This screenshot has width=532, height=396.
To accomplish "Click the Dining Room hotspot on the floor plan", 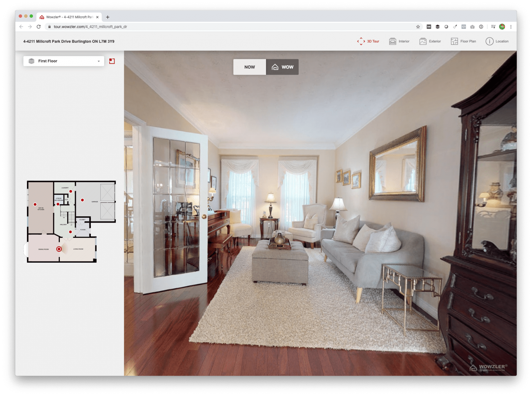I will pos(59,249).
